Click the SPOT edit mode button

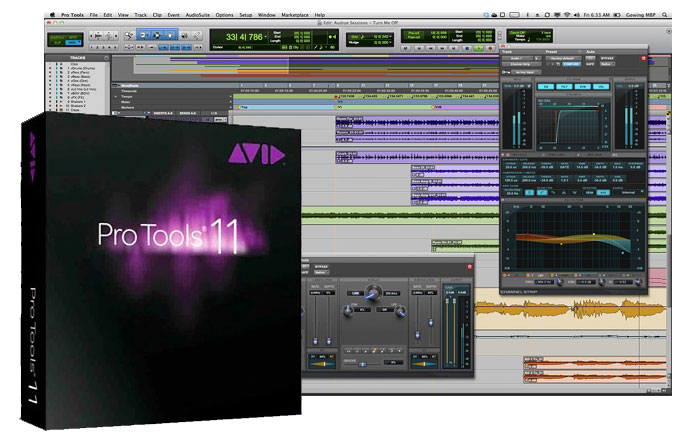click(73, 37)
